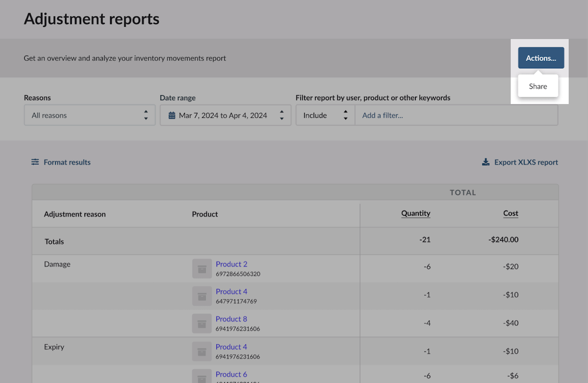The height and width of the screenshot is (383, 588).
Task: Open the All reasons dropdown
Action: click(x=89, y=115)
